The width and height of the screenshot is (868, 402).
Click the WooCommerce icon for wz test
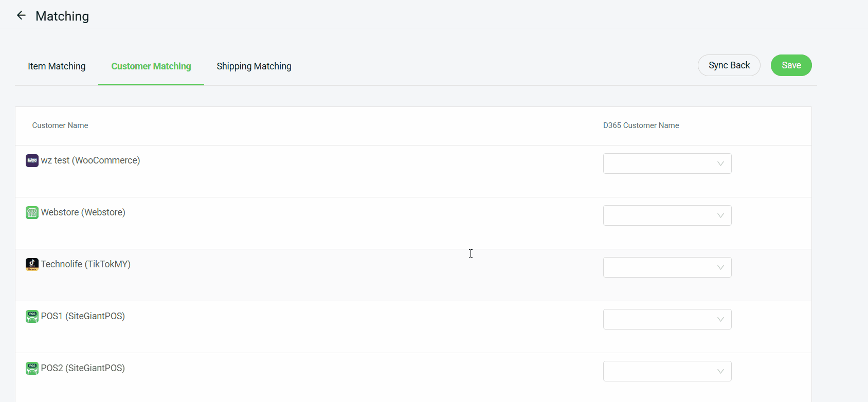click(x=32, y=161)
